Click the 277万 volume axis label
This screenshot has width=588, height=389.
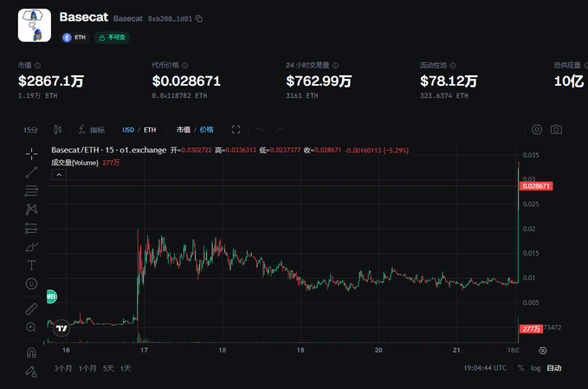pos(531,328)
